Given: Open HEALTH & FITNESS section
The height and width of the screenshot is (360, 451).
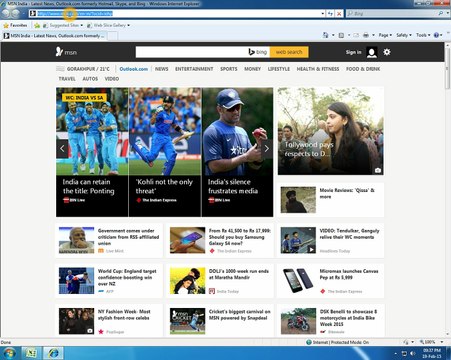Looking at the screenshot, I should pos(318,69).
